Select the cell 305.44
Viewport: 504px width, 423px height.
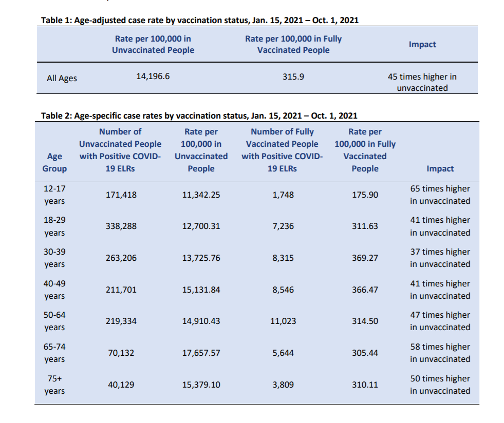[x=365, y=353]
